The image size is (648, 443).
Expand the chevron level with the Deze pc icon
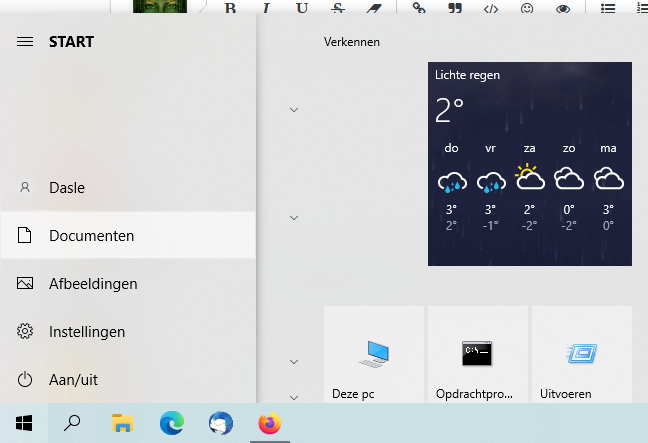[294, 362]
